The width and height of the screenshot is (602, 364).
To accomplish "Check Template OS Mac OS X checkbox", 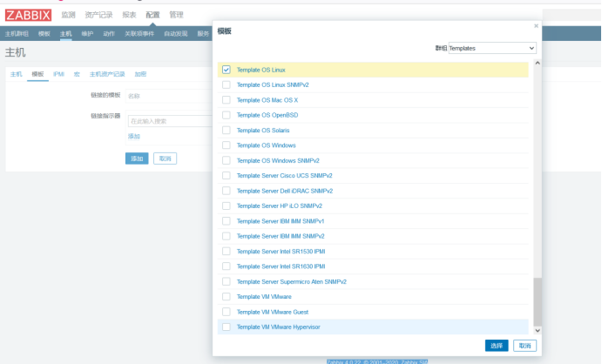I will click(227, 100).
